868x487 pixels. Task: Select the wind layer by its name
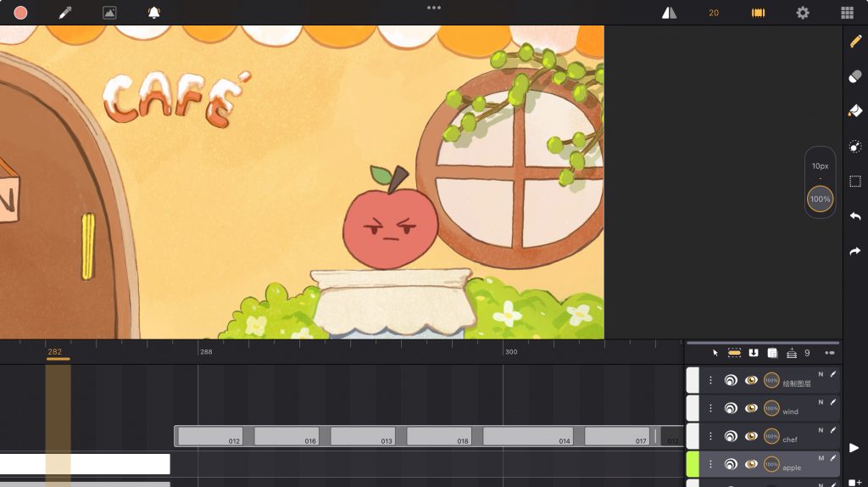tap(791, 411)
